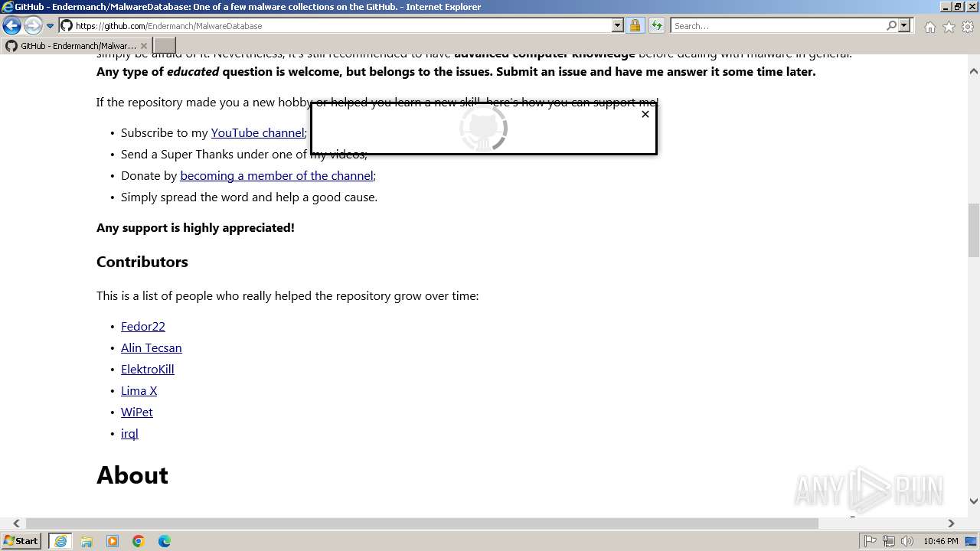Open the Windows Start menu
Viewport: 980px width, 551px height.
click(x=21, y=540)
